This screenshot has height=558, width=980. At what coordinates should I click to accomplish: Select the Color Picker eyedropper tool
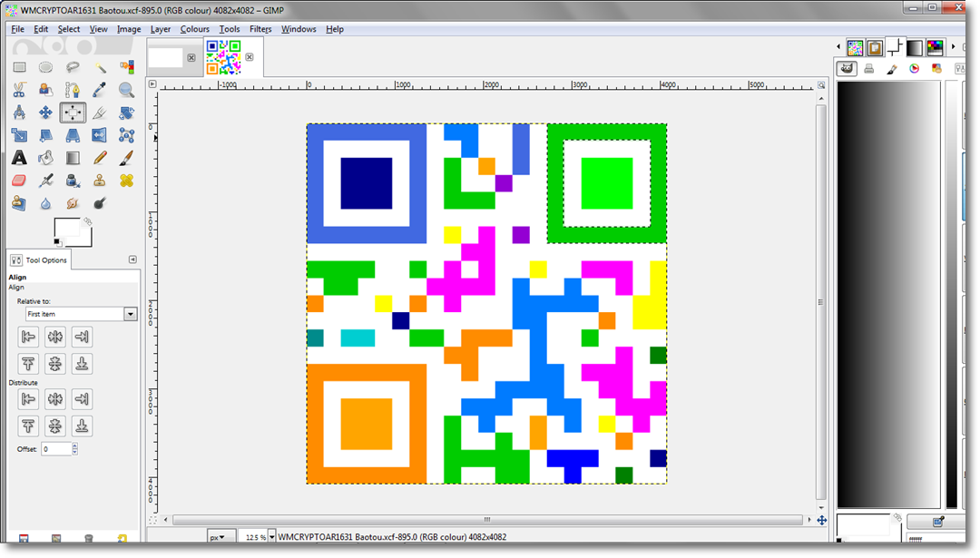pos(100,90)
